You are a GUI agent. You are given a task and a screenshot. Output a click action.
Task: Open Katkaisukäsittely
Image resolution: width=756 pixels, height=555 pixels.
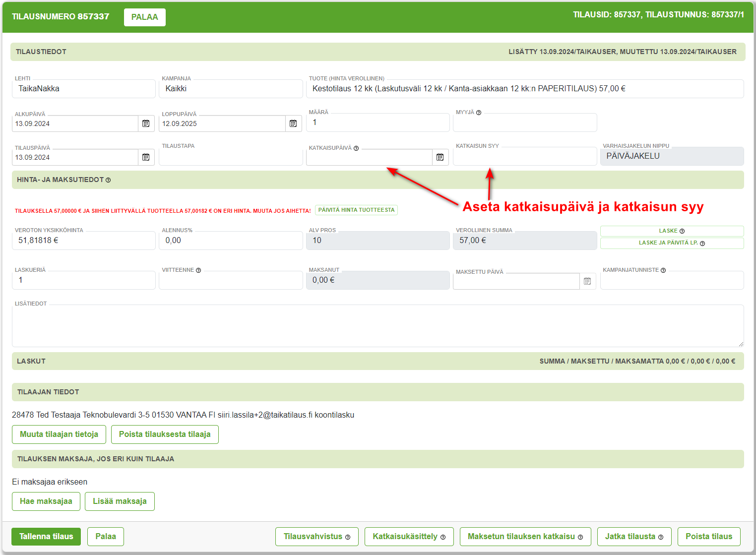[x=409, y=537]
